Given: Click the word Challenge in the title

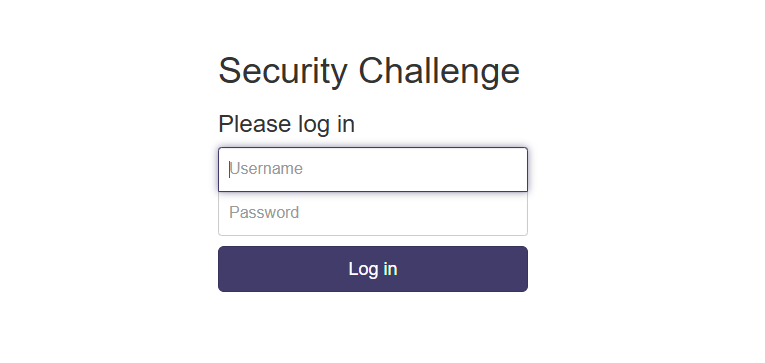Looking at the screenshot, I should [x=439, y=71].
